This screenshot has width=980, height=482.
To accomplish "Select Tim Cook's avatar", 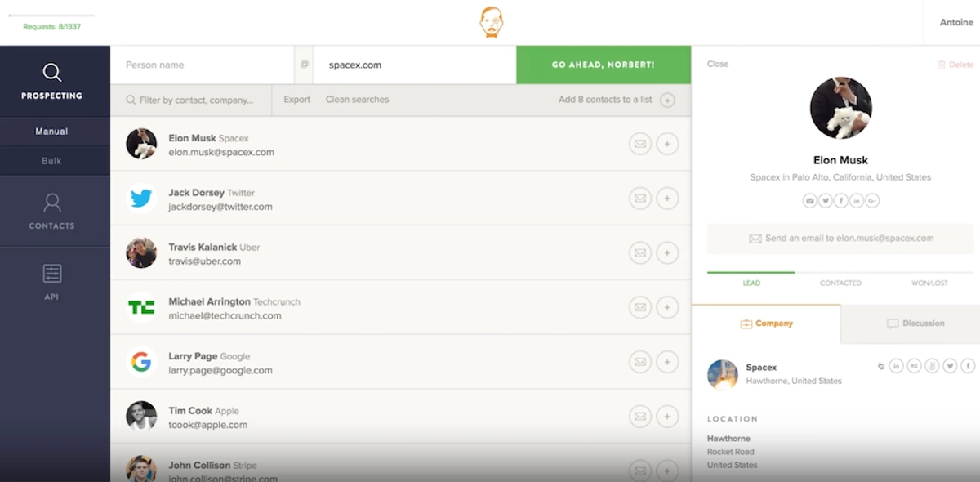I will 141,417.
